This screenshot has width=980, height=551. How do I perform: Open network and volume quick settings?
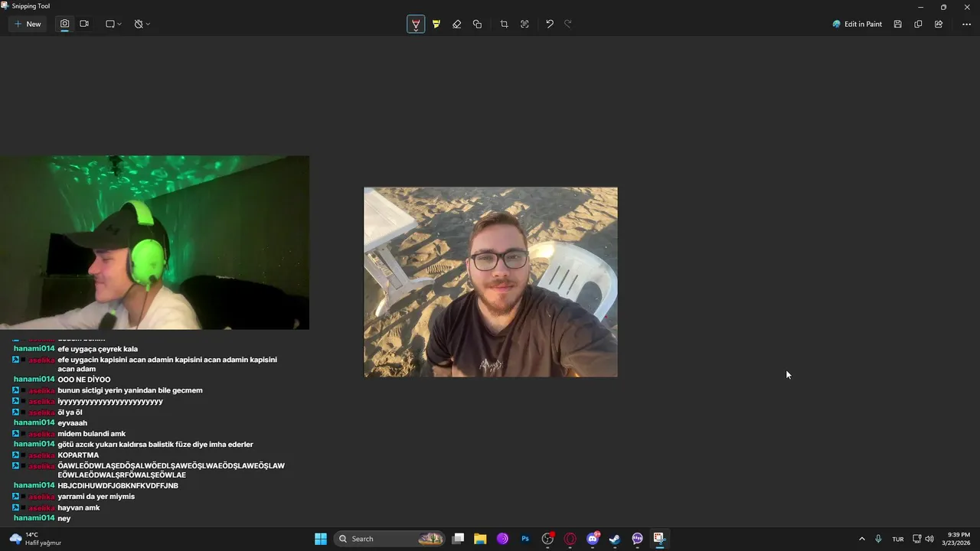923,539
